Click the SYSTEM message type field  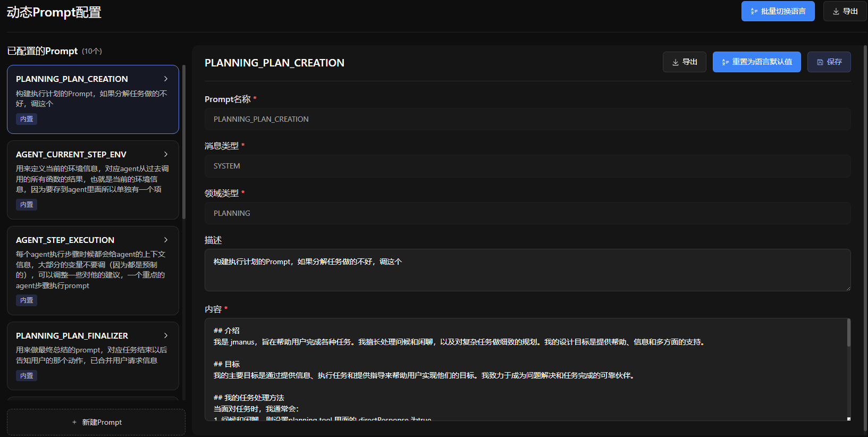coord(527,166)
